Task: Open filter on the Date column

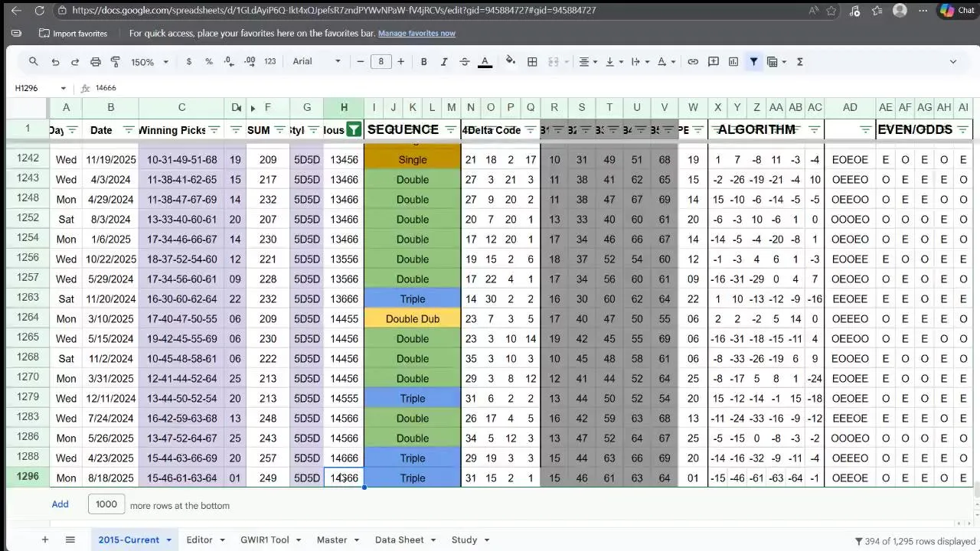Action: (x=129, y=130)
